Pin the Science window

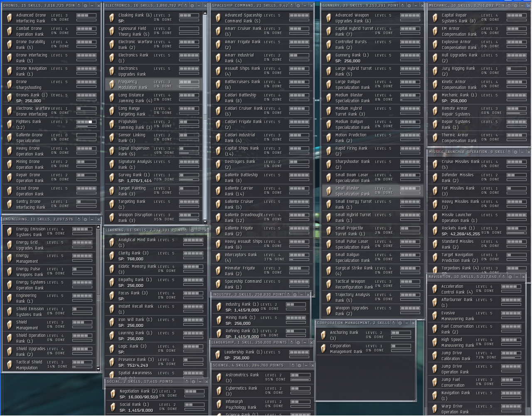point(299,365)
